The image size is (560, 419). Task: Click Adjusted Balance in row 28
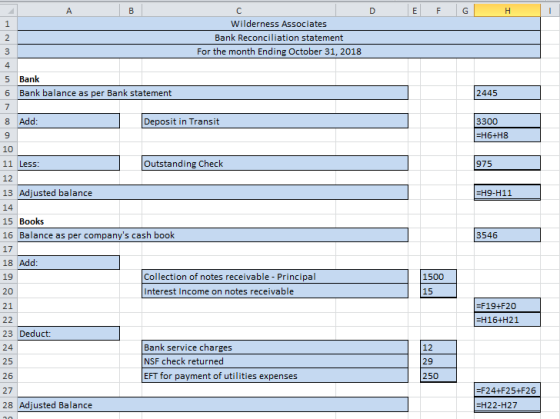(x=213, y=405)
